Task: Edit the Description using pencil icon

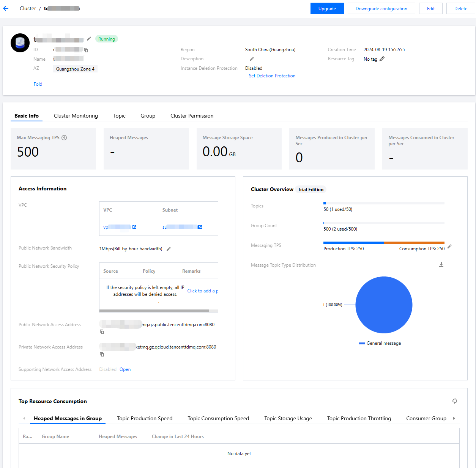Action: pyautogui.click(x=252, y=59)
